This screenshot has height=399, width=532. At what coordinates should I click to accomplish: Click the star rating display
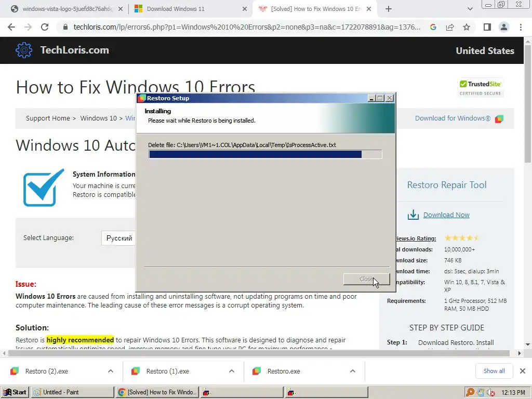[x=462, y=238]
